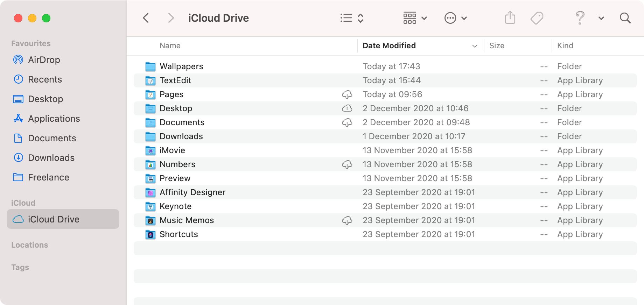
Task: Click the Favourites section heading
Action: click(x=31, y=43)
